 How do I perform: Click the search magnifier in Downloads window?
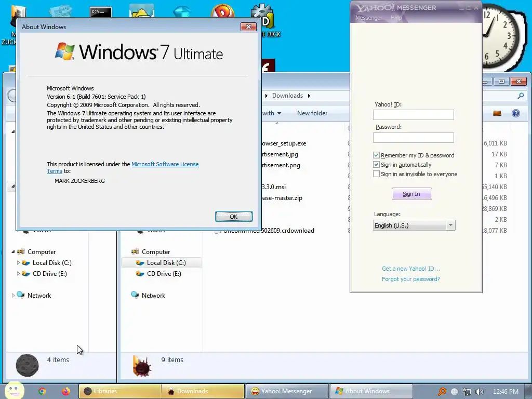(x=521, y=96)
